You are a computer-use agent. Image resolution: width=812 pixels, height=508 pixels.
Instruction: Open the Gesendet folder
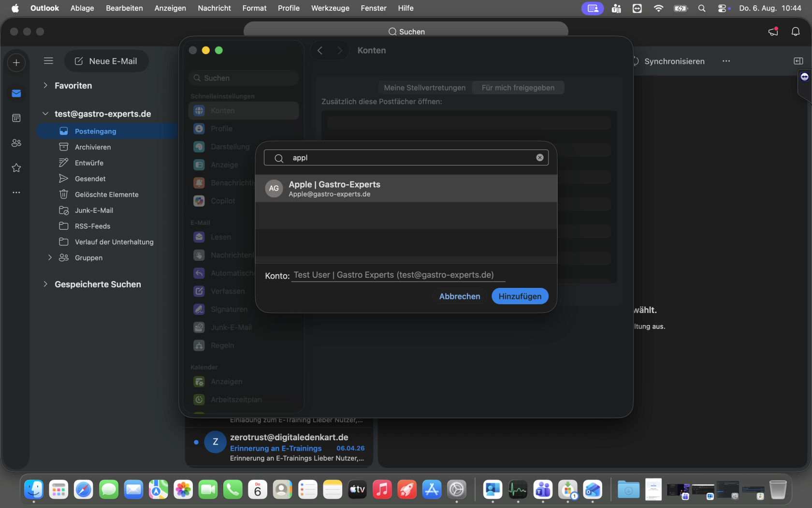pos(107,179)
